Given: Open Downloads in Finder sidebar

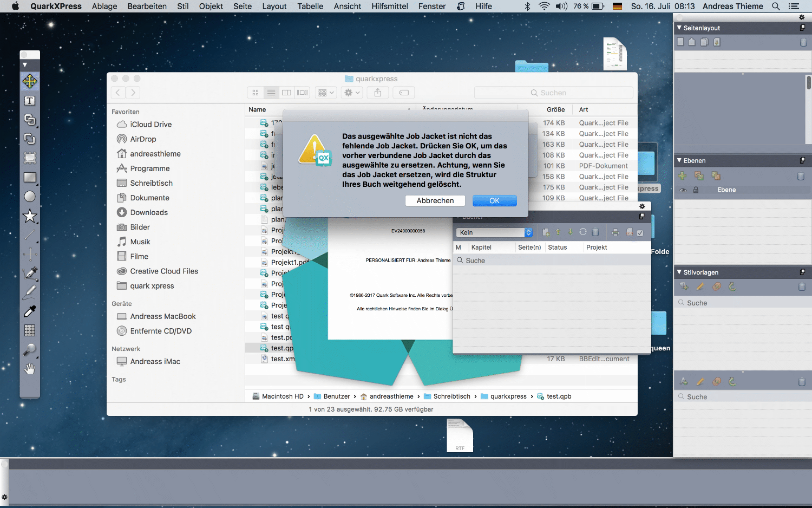Looking at the screenshot, I should pos(149,212).
